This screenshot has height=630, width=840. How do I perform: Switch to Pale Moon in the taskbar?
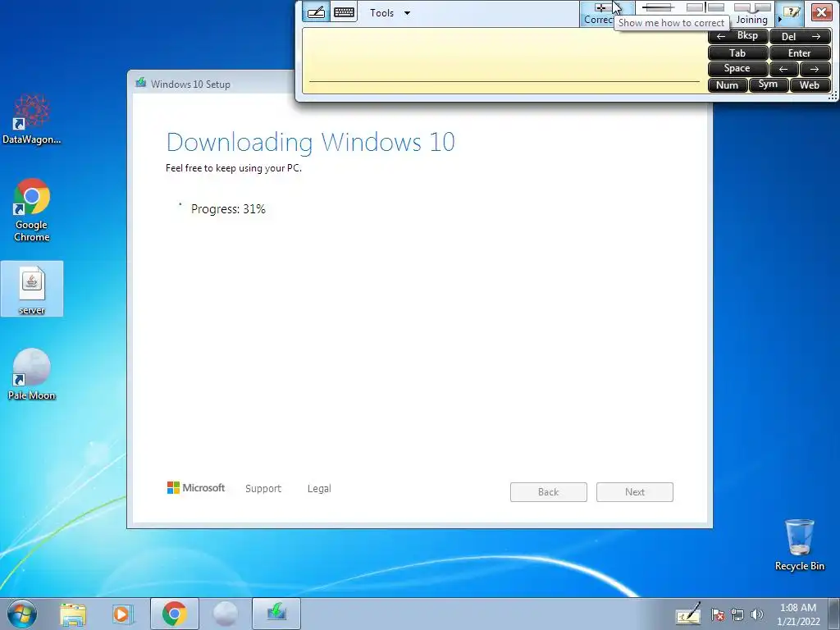coord(226,614)
